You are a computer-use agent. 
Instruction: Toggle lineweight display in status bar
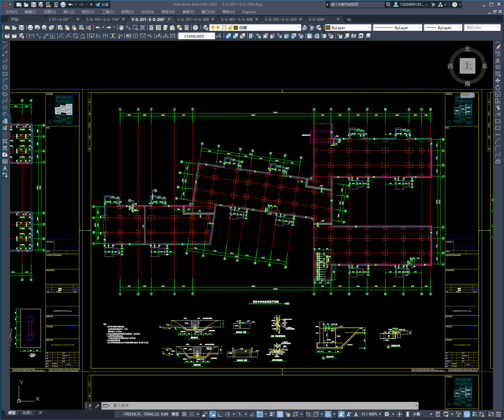272,414
